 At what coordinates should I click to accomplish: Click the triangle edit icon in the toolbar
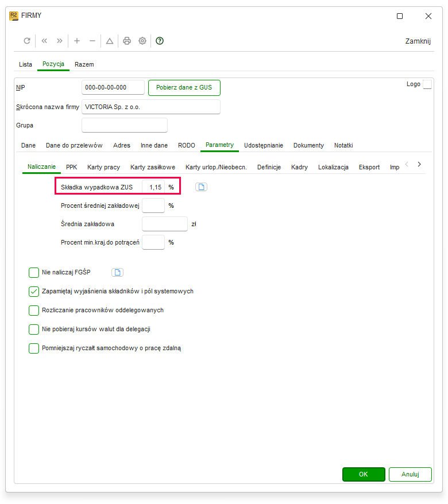coord(110,41)
